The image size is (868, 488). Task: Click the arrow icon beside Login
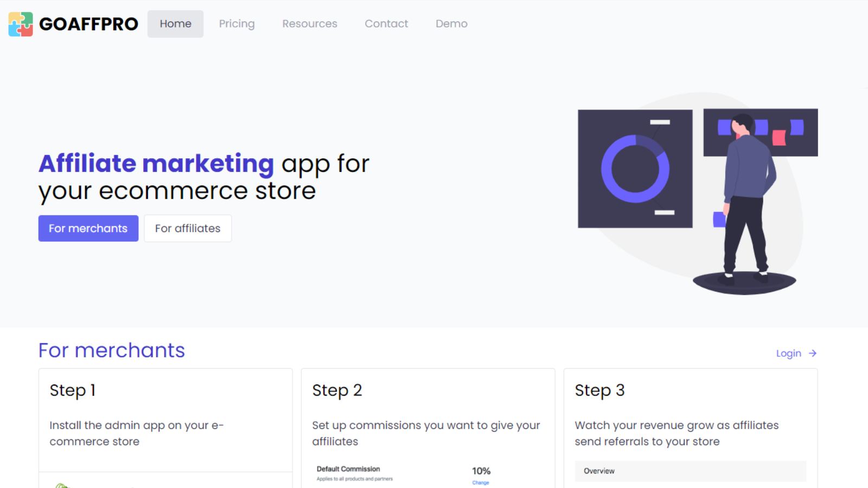tap(813, 353)
